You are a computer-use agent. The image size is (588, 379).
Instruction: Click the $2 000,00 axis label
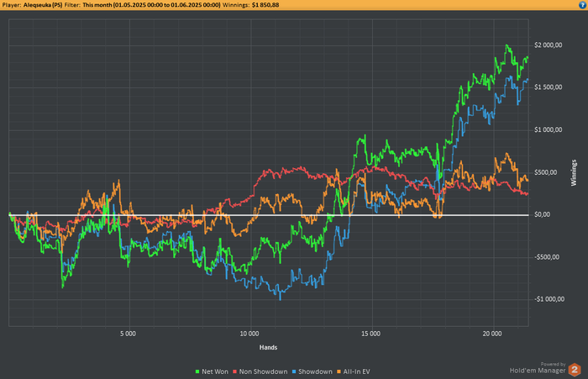(548, 45)
